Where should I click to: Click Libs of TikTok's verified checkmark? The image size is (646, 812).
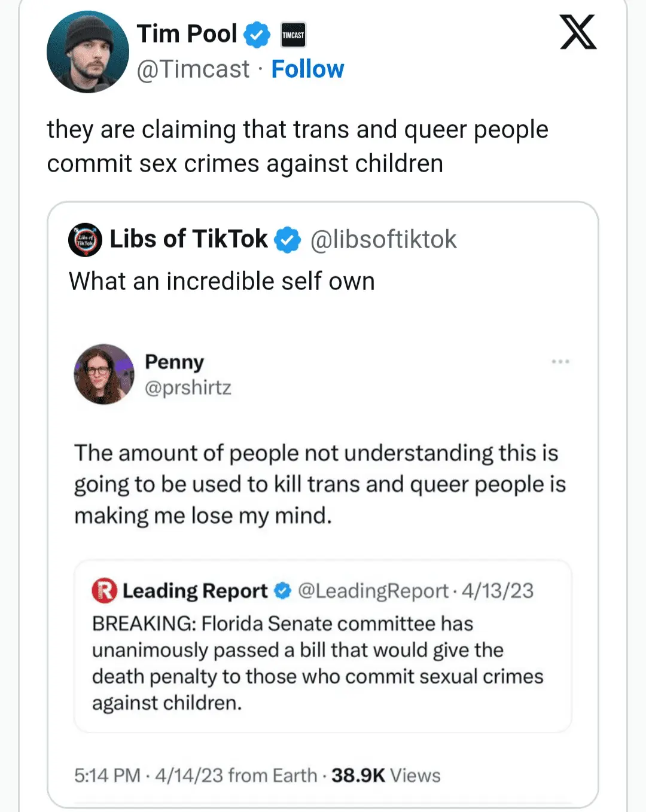tap(287, 240)
